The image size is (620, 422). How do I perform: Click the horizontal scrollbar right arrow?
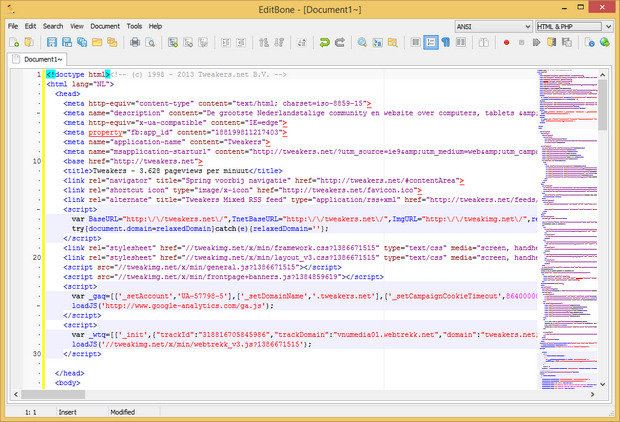point(592,394)
